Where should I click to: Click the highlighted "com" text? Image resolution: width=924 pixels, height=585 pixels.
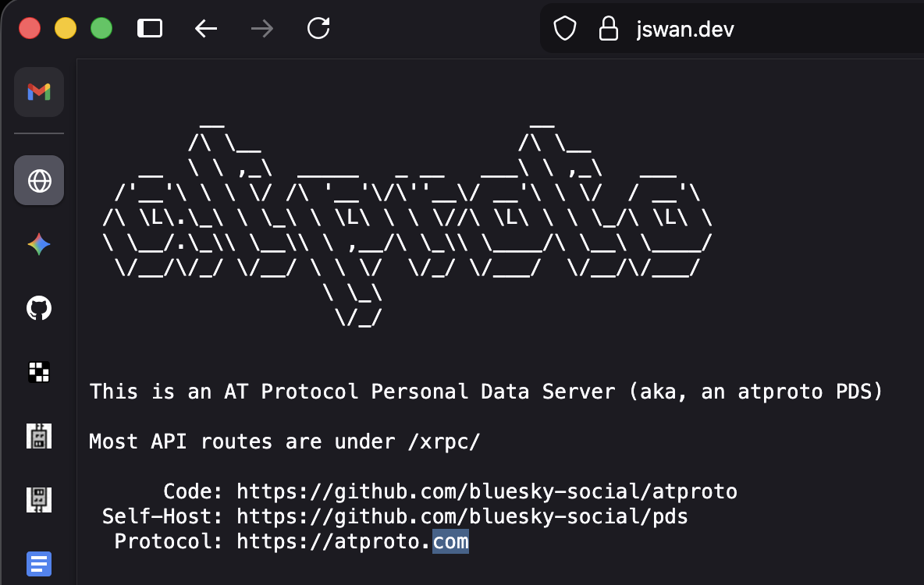pyautogui.click(x=450, y=541)
